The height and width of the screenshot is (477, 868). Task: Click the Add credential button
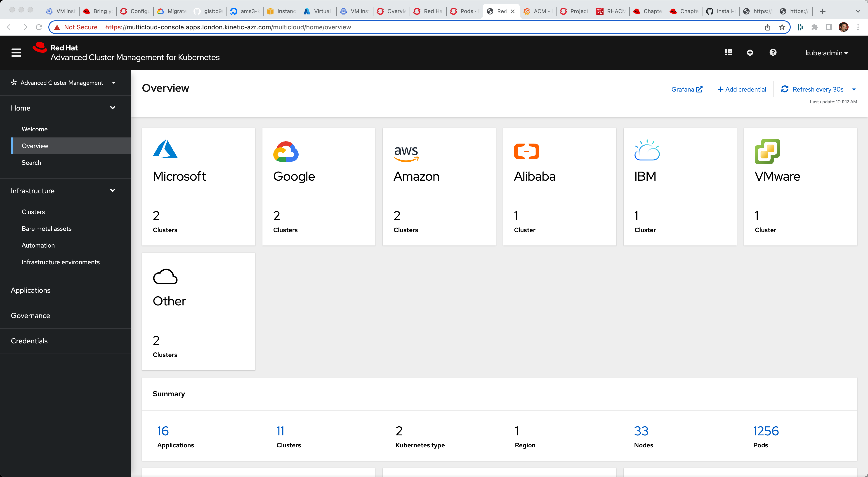pos(741,89)
